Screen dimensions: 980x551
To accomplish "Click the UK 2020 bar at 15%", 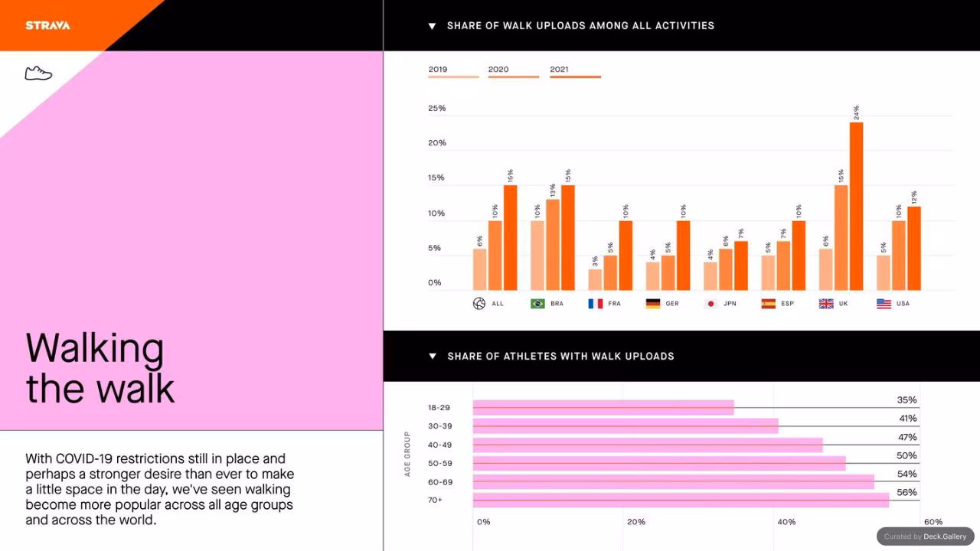I will (841, 238).
